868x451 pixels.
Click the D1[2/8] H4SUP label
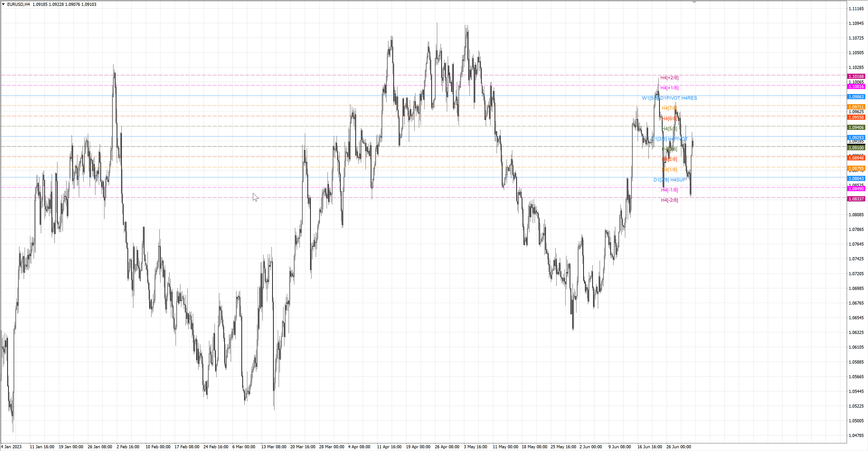(670, 180)
